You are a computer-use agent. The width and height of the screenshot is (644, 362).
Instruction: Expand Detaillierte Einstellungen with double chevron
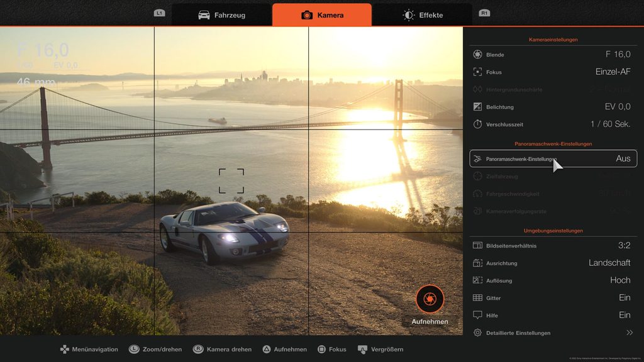[629, 332]
